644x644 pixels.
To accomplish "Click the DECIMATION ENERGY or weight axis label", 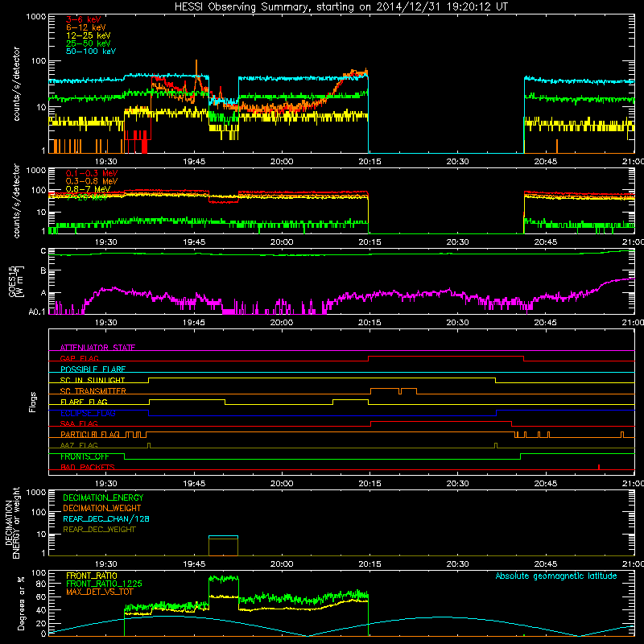I will (12, 522).
